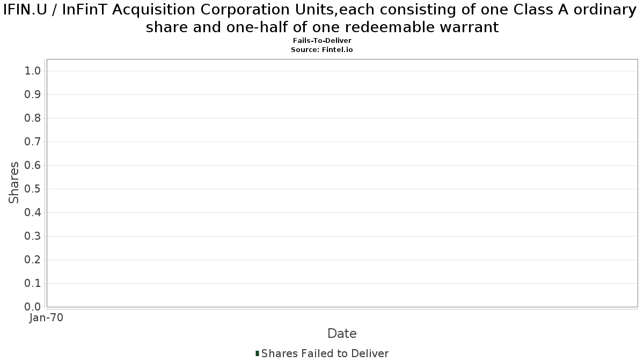Image resolution: width=644 pixels, height=362 pixels.
Task: Click the second title line 'share and one-half'
Action: point(322,27)
